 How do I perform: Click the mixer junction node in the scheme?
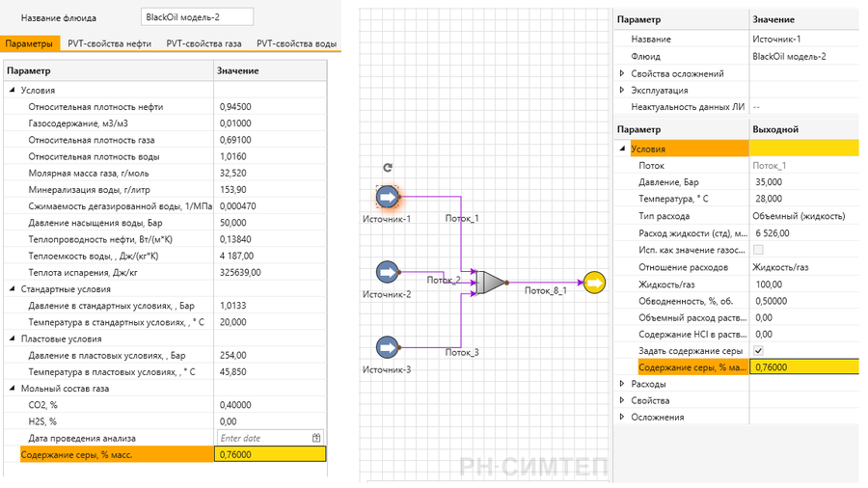click(491, 283)
